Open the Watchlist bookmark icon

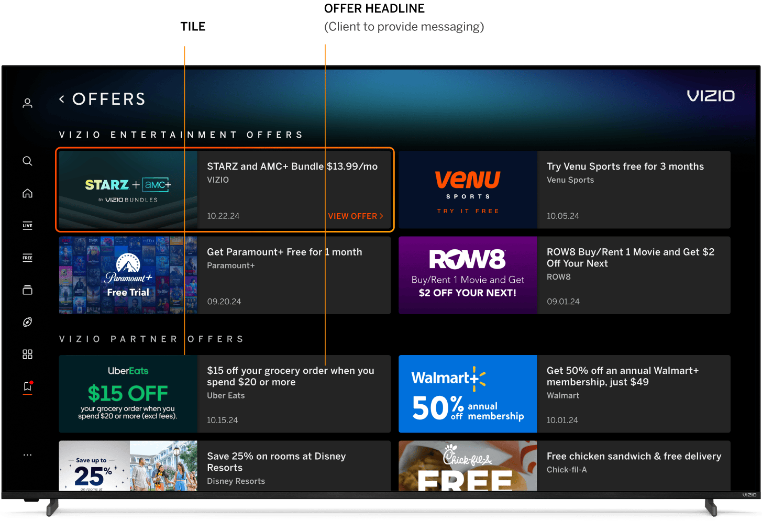pyautogui.click(x=27, y=386)
